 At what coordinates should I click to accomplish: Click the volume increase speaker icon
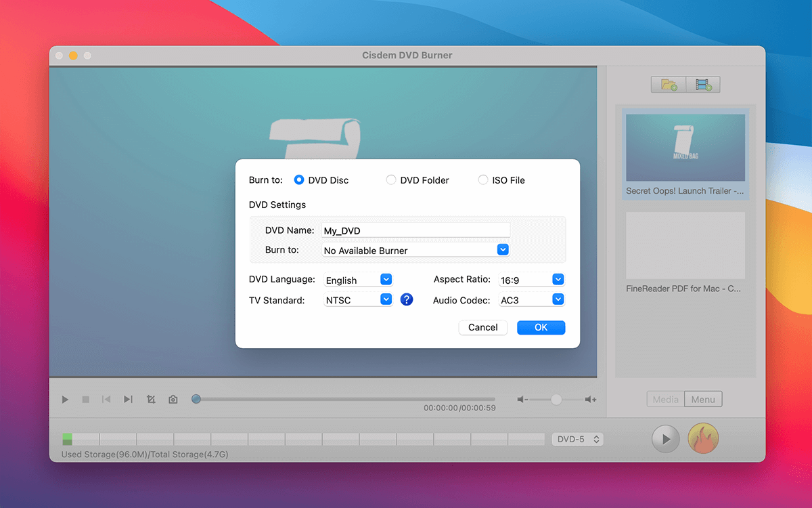591,400
